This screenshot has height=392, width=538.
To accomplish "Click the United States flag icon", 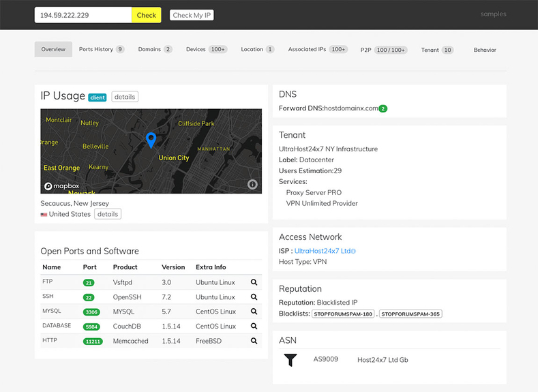I will (44, 215).
